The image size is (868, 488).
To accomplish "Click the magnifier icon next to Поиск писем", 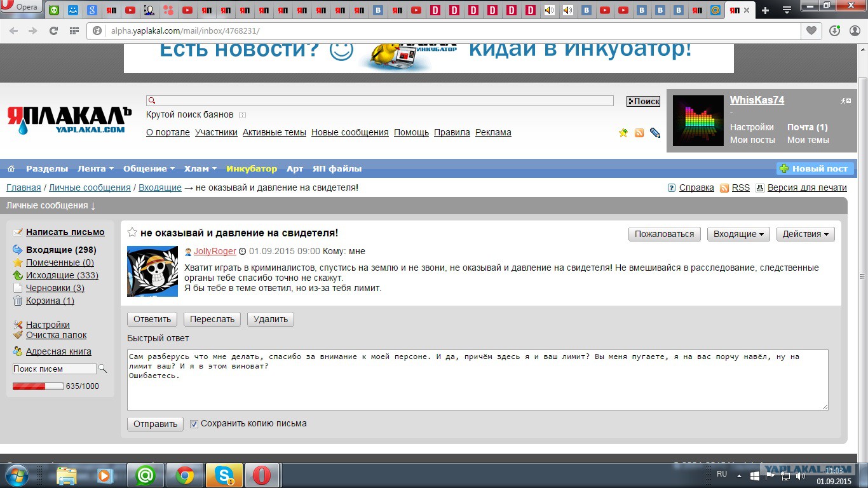I will (x=103, y=369).
